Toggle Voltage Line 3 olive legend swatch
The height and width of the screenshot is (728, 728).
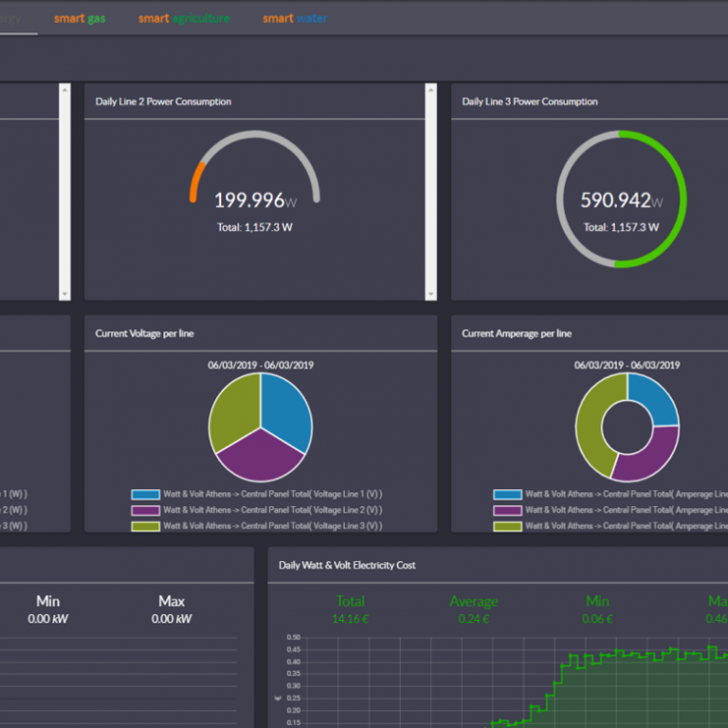146,525
